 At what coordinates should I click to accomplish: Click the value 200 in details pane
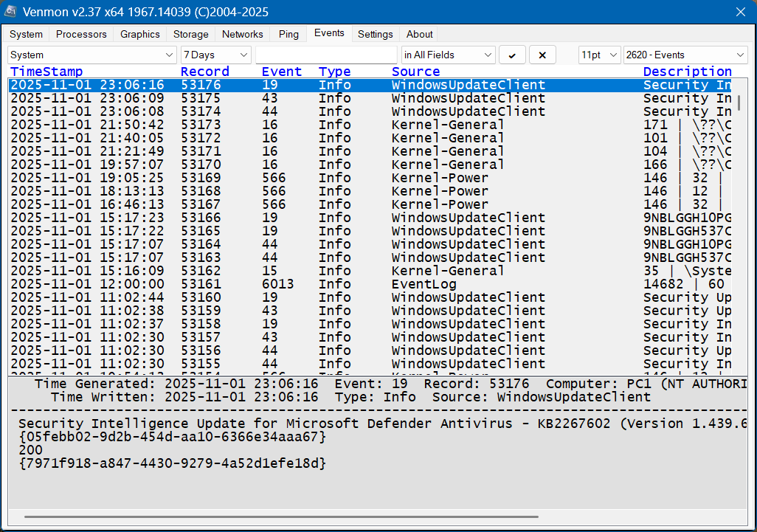tap(30, 450)
